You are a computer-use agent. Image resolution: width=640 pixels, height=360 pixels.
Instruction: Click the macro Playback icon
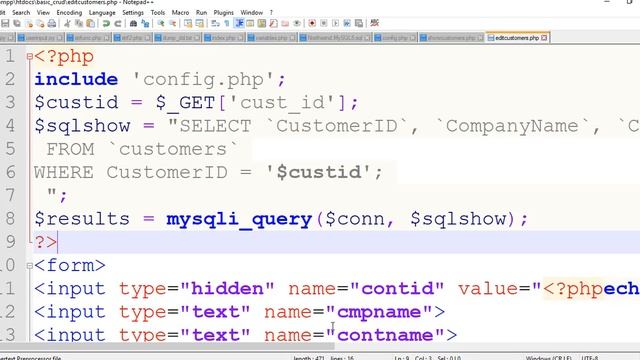(336, 23)
